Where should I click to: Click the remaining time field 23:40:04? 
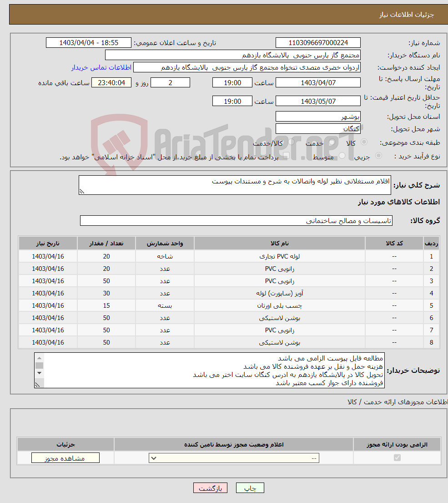click(x=111, y=83)
